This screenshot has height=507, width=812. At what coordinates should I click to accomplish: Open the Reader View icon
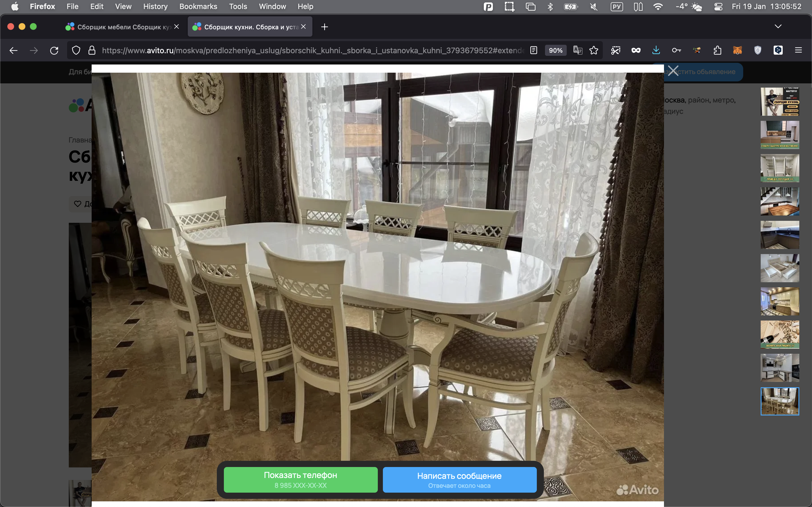[533, 51]
